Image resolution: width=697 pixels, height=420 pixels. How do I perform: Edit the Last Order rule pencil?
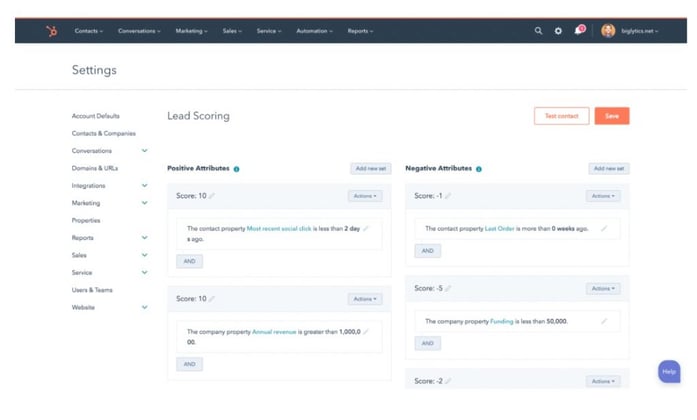point(604,228)
